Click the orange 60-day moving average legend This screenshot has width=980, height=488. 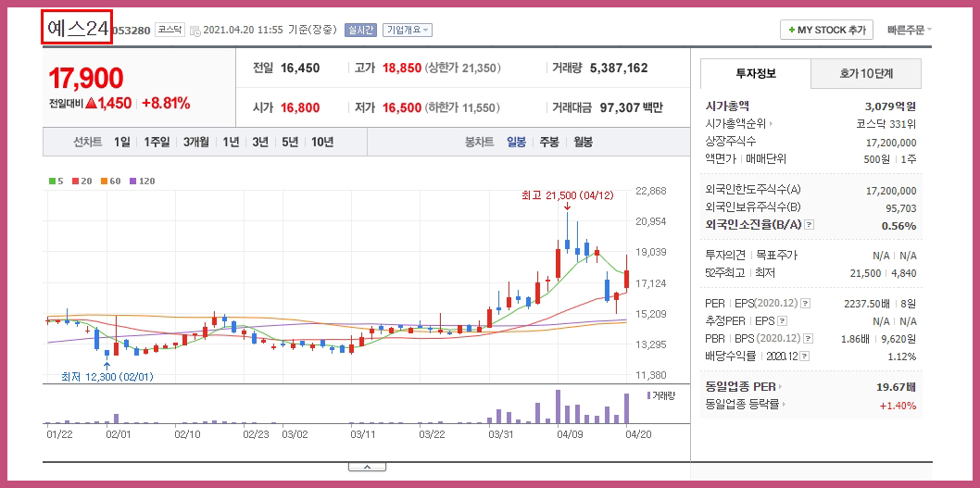point(110,181)
